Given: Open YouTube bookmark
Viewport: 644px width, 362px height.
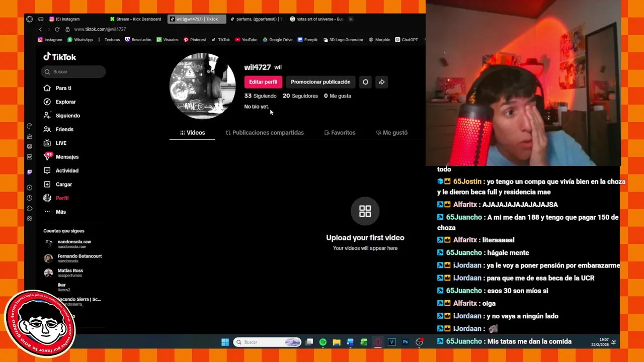Looking at the screenshot, I should (x=246, y=40).
